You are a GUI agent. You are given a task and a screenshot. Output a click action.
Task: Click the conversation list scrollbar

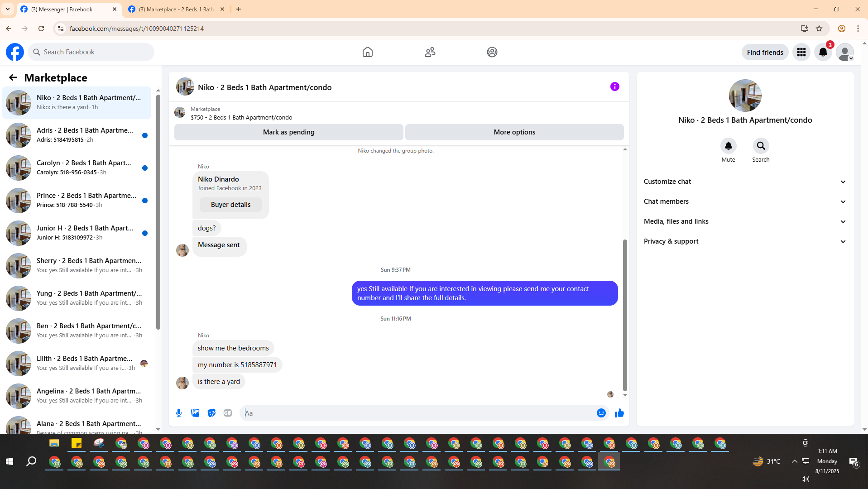(158, 212)
